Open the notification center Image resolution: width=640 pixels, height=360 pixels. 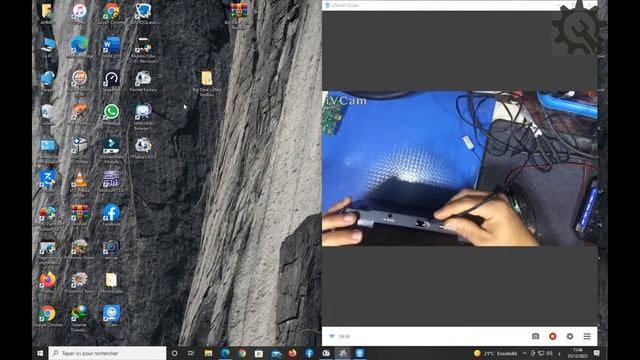(x=597, y=353)
